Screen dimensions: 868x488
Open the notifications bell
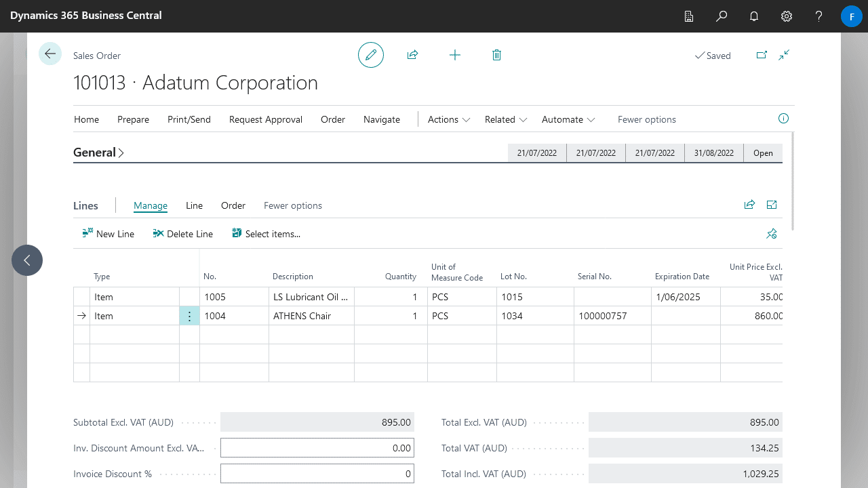(x=754, y=16)
